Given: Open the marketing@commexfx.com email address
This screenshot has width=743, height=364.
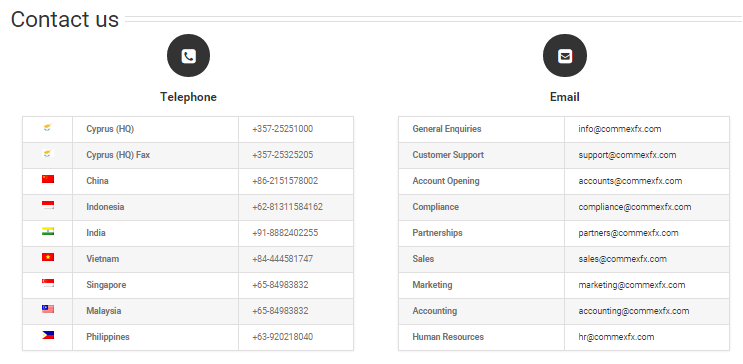Looking at the screenshot, I should [x=631, y=285].
